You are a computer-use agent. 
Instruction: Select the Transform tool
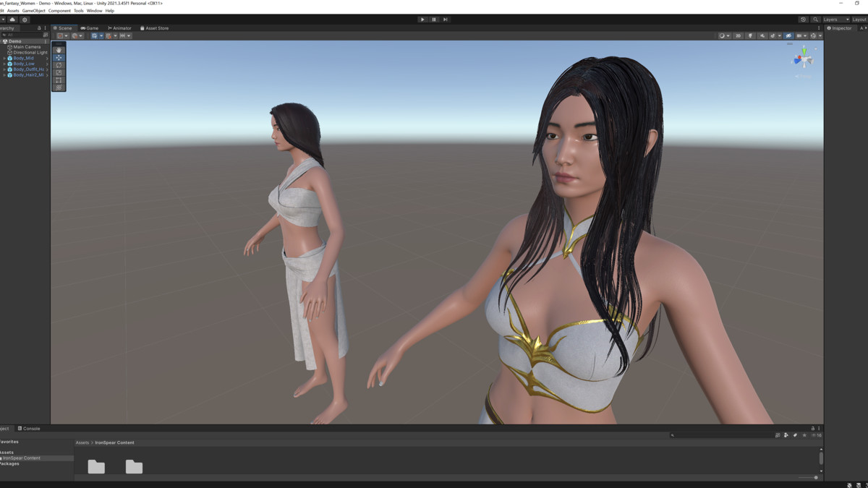(x=59, y=87)
